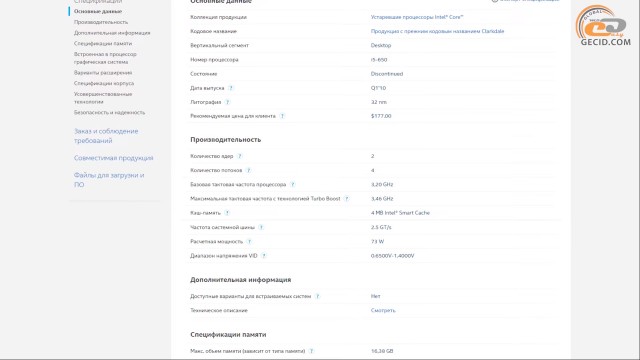Click the 0.6500V-1.4000V voltage range value
This screenshot has height=360, width=640.
click(393, 256)
